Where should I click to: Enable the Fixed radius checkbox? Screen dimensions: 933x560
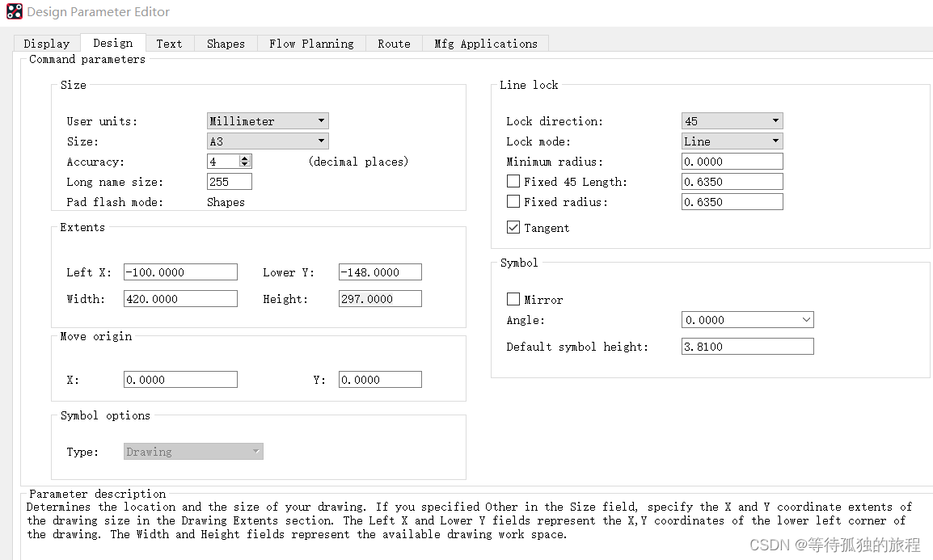pyautogui.click(x=513, y=202)
